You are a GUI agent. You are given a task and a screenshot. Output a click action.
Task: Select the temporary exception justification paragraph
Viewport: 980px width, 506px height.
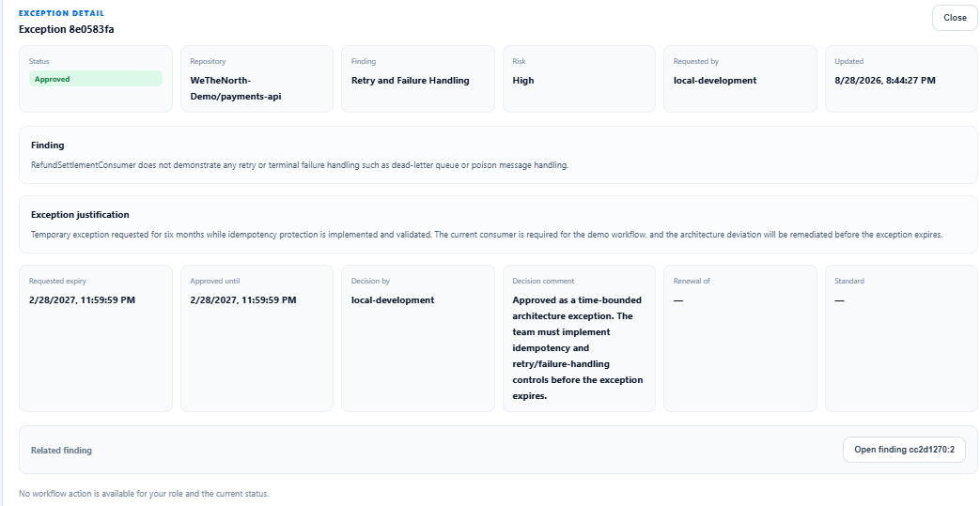pos(487,235)
